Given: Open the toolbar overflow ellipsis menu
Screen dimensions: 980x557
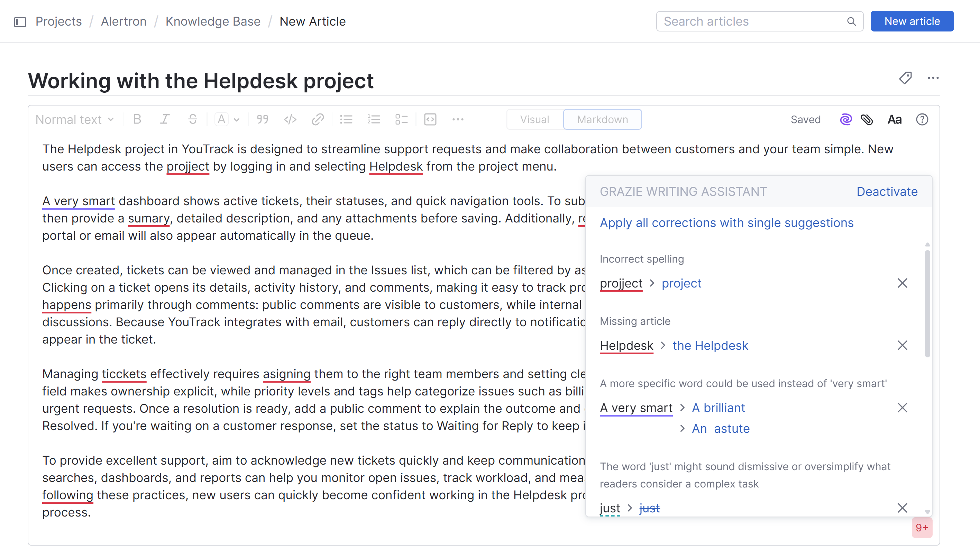Looking at the screenshot, I should click(x=458, y=119).
